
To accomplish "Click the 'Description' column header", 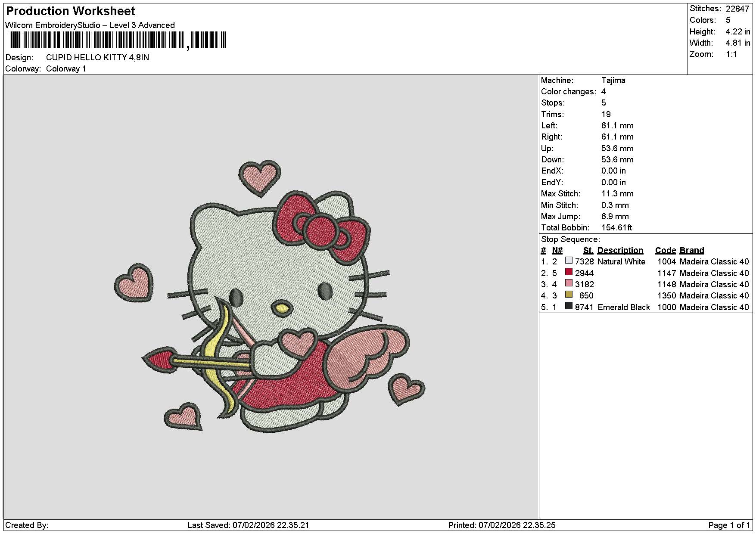I will click(620, 251).
